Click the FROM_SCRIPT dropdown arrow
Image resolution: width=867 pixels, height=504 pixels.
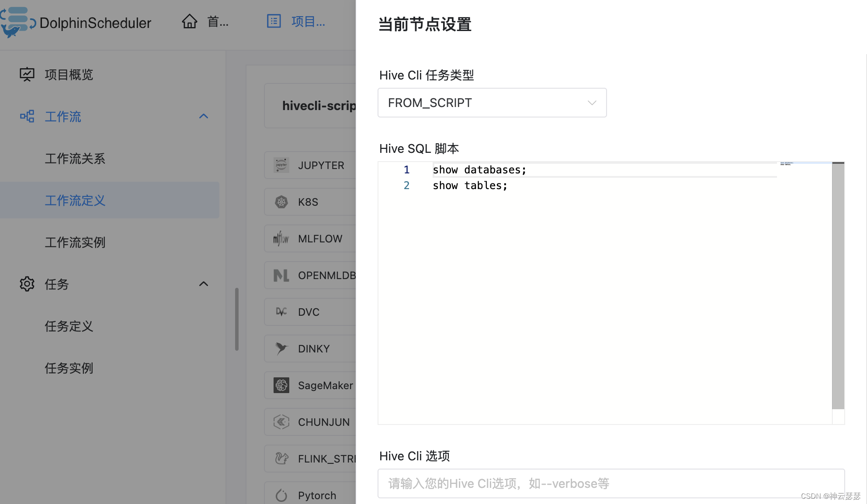[x=592, y=103]
